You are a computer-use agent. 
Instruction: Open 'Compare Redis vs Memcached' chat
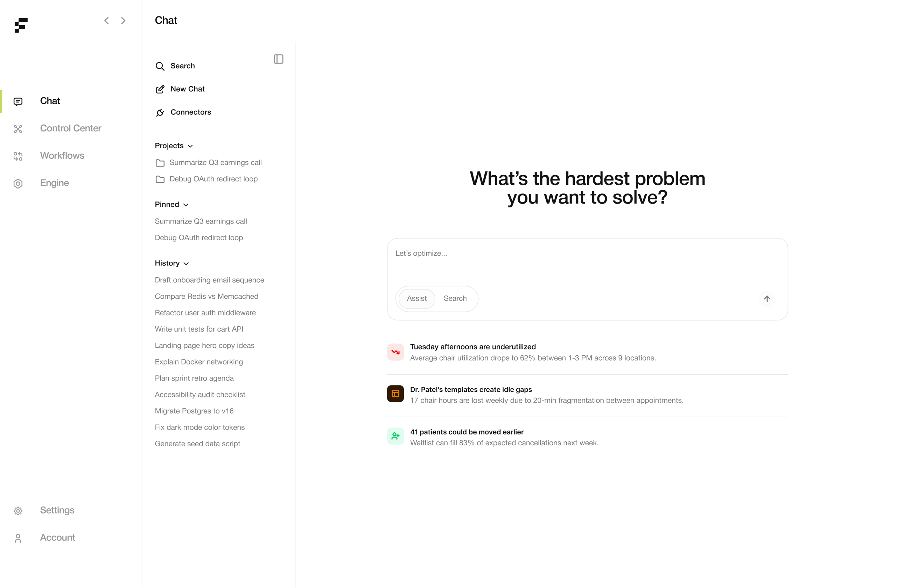tap(207, 297)
